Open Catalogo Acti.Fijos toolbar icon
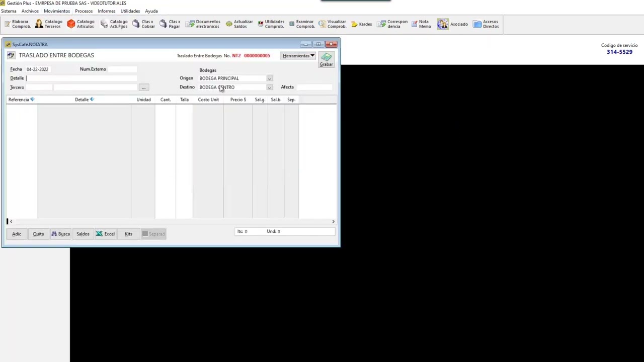Viewport: 644px width, 362px height. (114, 24)
